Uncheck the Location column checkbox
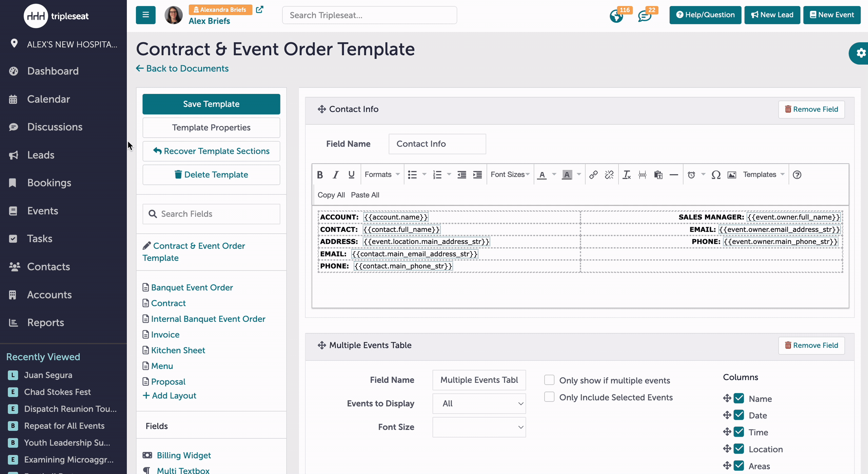The width and height of the screenshot is (868, 474). (x=739, y=449)
